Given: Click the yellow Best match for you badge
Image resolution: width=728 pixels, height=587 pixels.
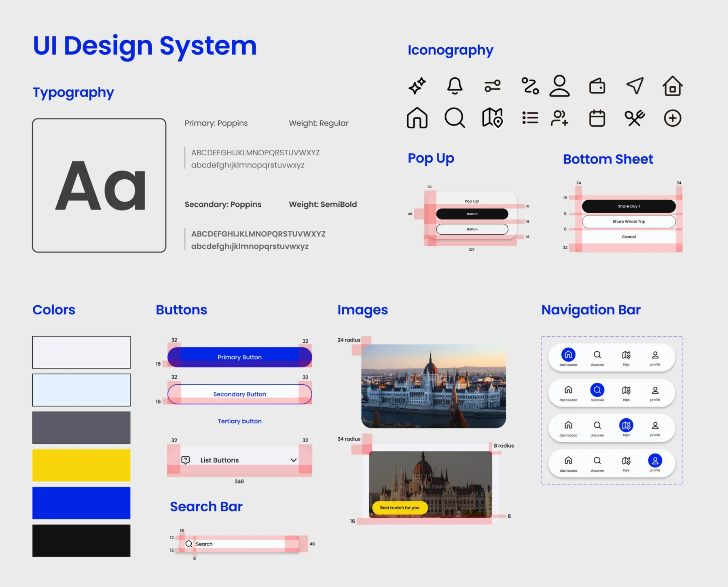Looking at the screenshot, I should (x=400, y=508).
